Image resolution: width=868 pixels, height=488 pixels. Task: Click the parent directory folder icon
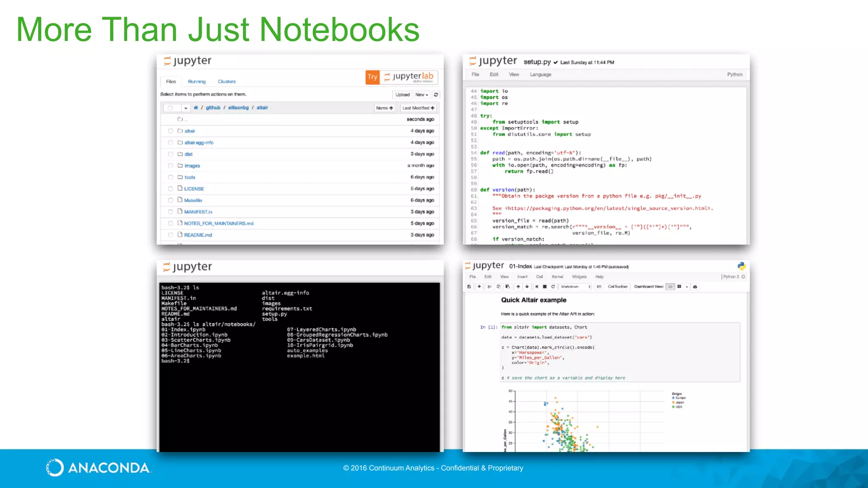180,119
